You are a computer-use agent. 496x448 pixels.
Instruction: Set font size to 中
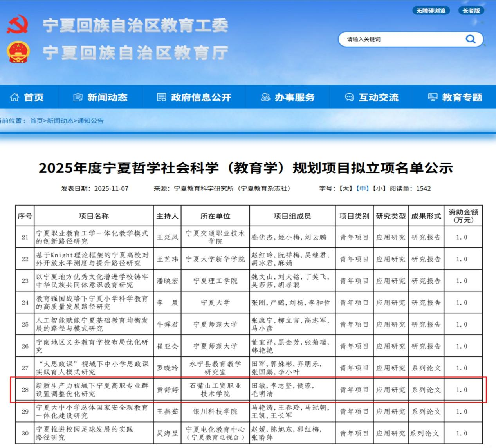(362, 188)
